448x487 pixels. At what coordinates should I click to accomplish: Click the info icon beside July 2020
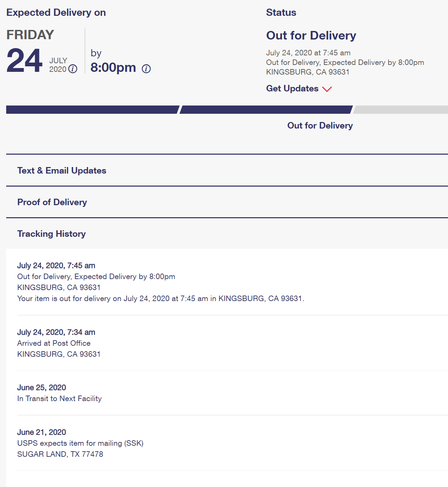coord(73,69)
